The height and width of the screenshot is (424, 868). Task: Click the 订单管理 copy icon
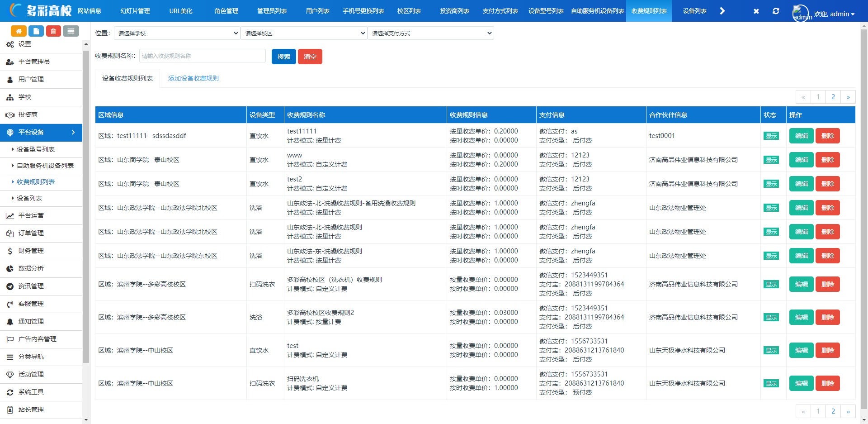point(10,233)
